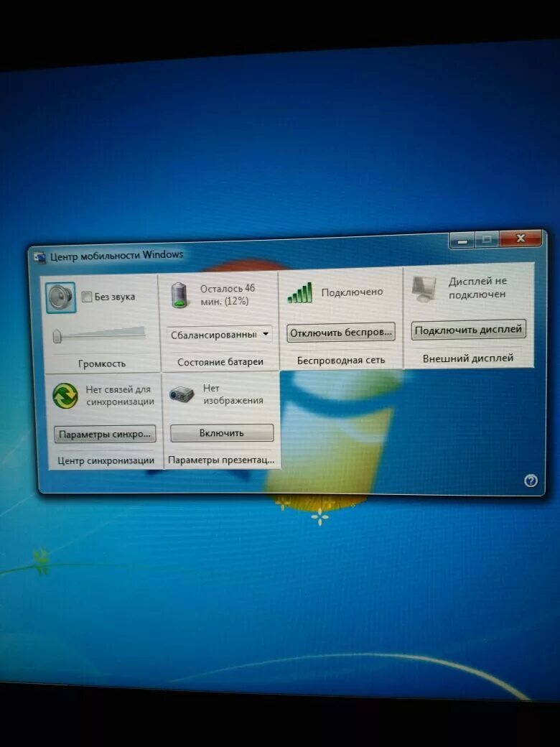
Task: Open the battery status icon
Action: pos(179,295)
